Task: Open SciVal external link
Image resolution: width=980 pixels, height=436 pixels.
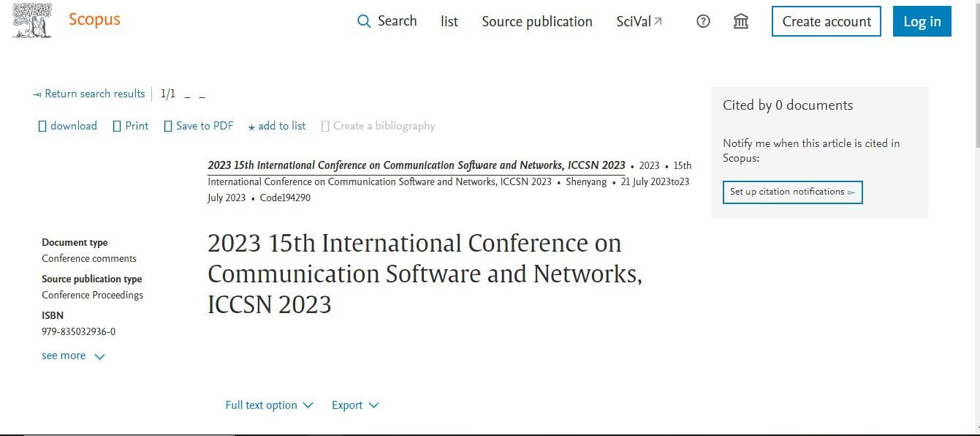Action: (x=639, y=21)
